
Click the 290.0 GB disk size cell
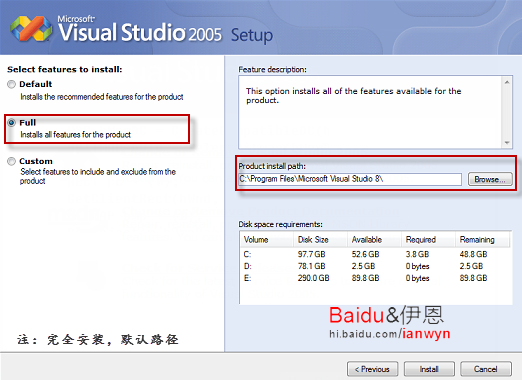coord(313,278)
